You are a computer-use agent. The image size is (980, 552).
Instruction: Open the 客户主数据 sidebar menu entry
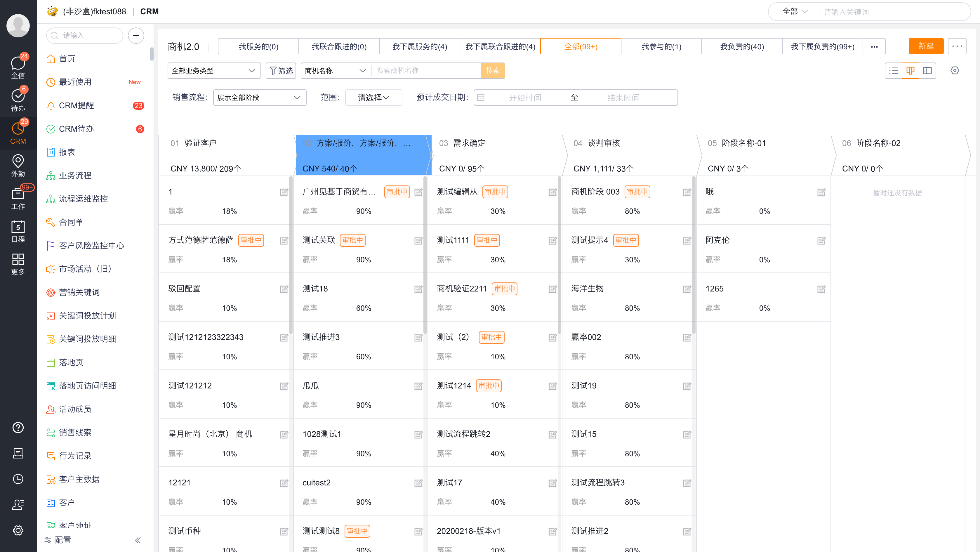79,479
